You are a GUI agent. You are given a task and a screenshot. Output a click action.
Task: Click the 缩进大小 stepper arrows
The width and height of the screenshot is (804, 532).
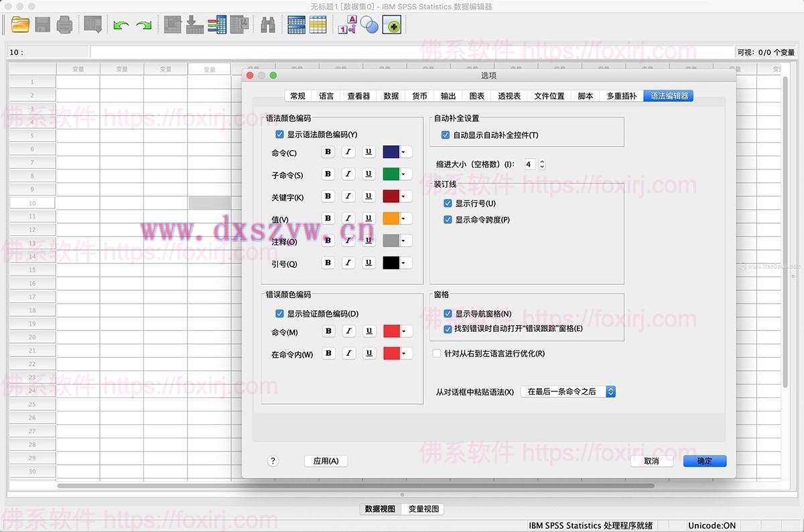pyautogui.click(x=542, y=164)
